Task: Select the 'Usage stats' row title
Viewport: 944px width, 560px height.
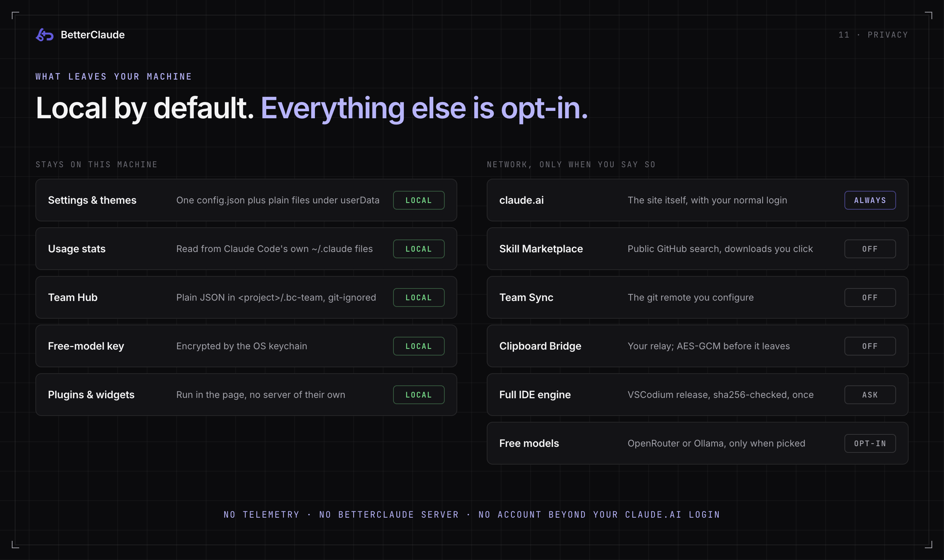Action: tap(77, 249)
